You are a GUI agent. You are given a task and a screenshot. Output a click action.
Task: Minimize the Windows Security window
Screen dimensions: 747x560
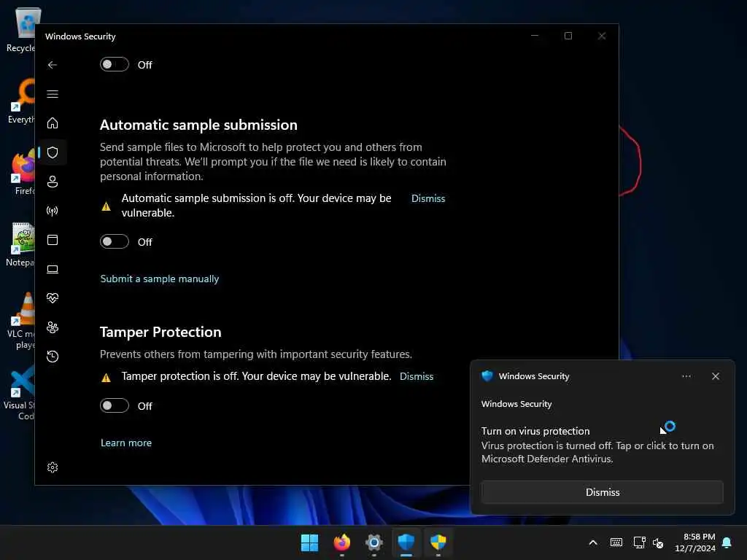[535, 36]
